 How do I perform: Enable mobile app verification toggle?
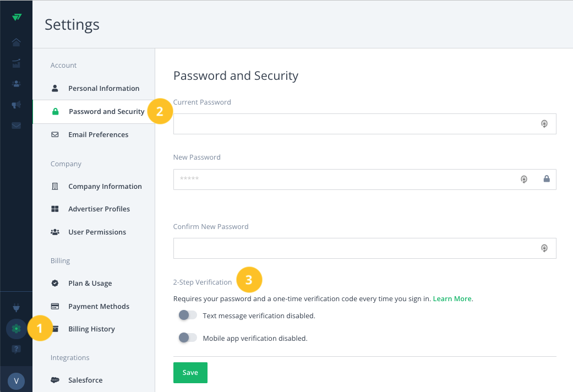pyautogui.click(x=188, y=338)
